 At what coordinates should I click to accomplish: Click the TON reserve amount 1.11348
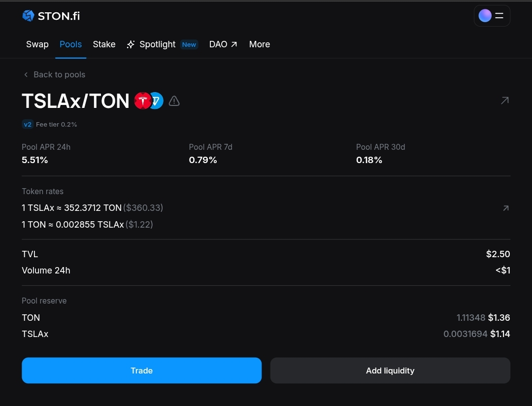[x=471, y=317]
